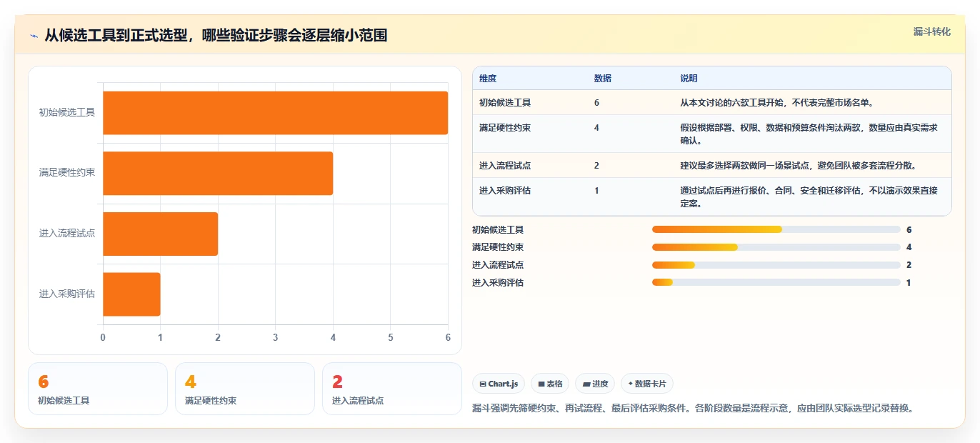Click the 进入采购评估 progress bar
Image resolution: width=980 pixels, height=443 pixels.
[x=776, y=282]
